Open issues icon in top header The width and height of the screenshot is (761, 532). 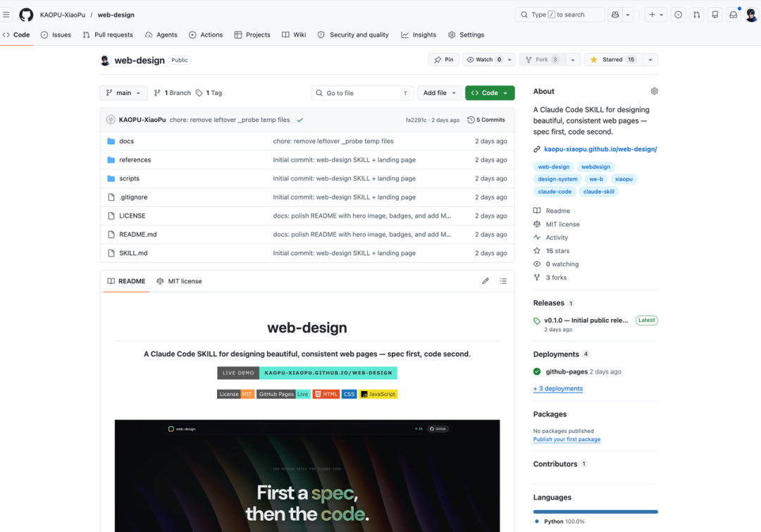tap(678, 15)
